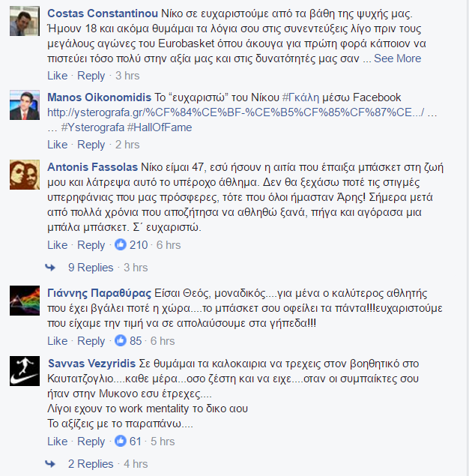Like Savvas Vezyridis's comment
This screenshot has height=476, width=469.
(58, 442)
